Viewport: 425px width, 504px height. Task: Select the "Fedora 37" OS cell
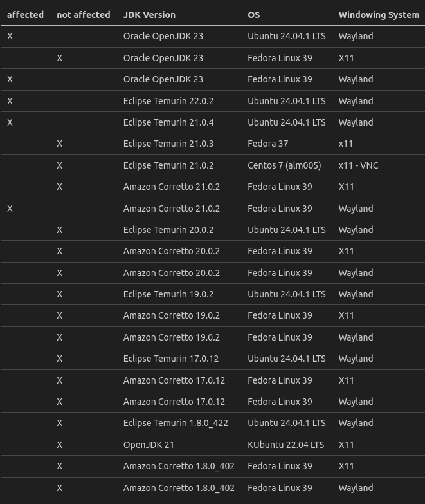pos(268,144)
